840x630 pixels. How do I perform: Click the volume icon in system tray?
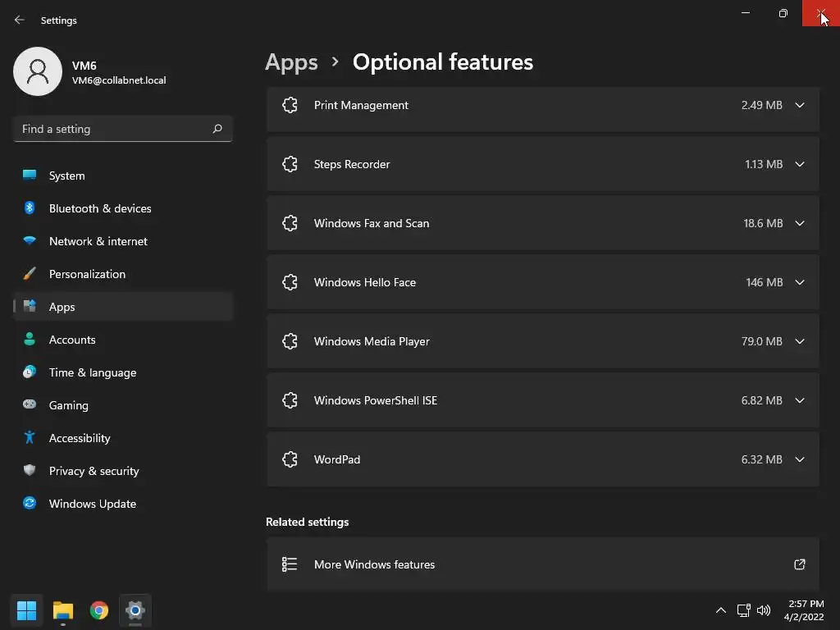[764, 610]
